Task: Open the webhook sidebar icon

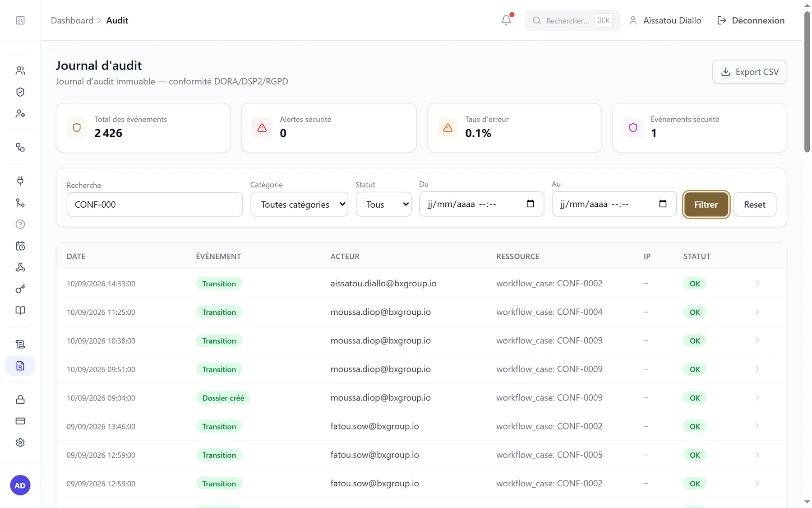Action: click(x=20, y=267)
